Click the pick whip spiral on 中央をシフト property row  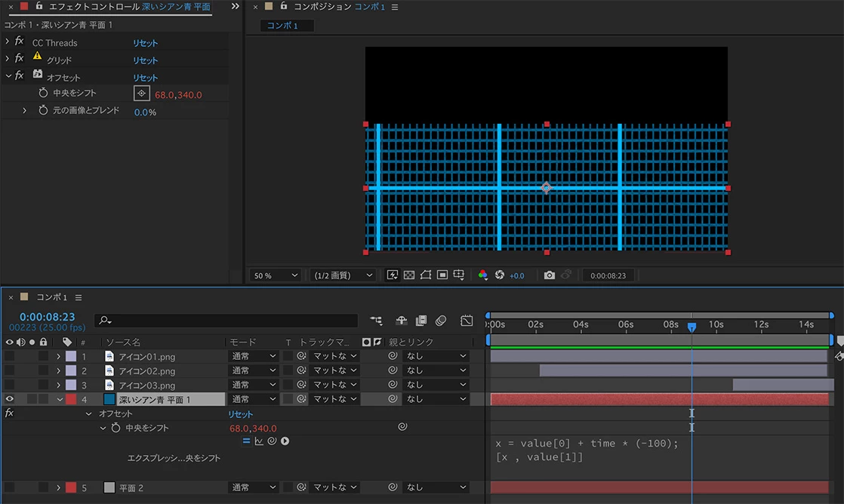402,427
